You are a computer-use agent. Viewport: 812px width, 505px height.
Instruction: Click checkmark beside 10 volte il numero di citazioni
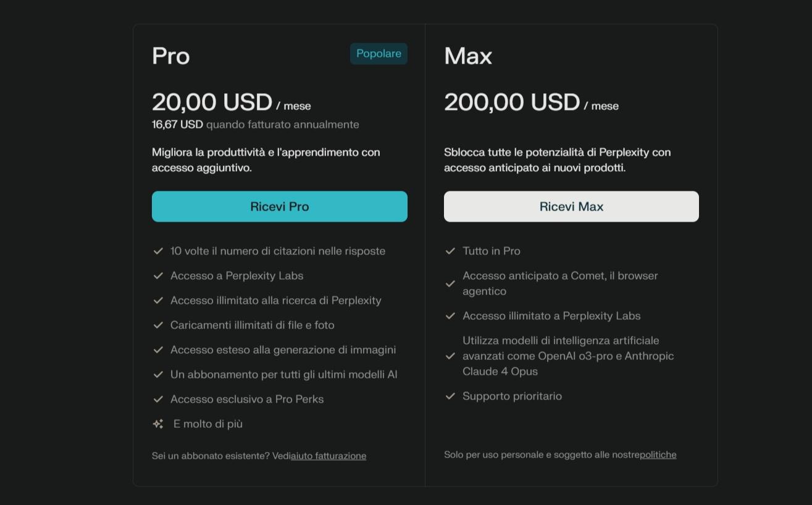[158, 251]
